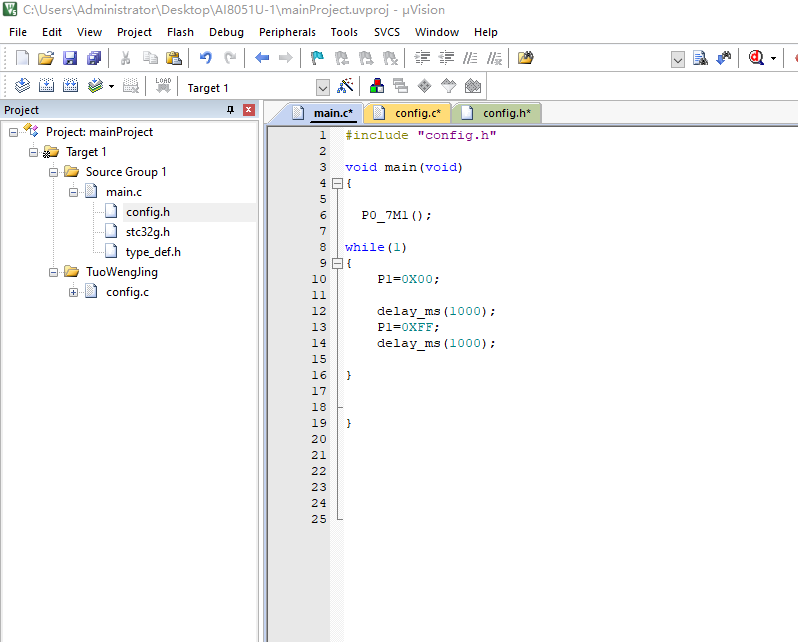Image resolution: width=798 pixels, height=642 pixels.
Task: Open file using the folder icon
Action: tap(46, 58)
